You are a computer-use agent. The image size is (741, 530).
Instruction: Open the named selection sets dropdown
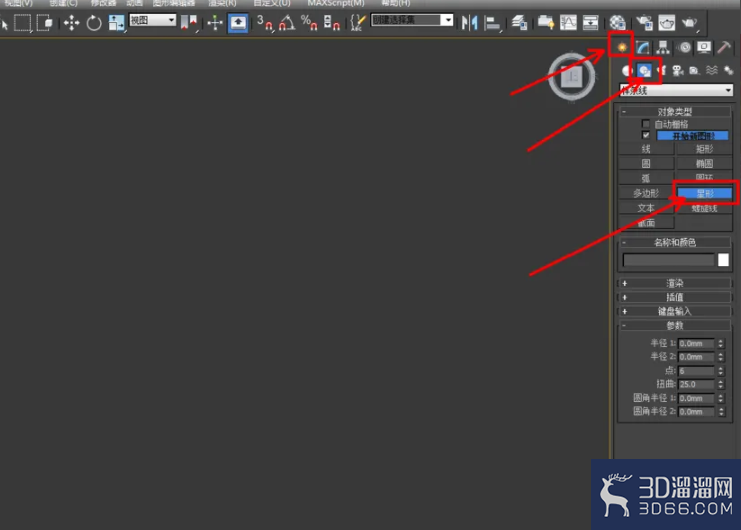pos(412,20)
